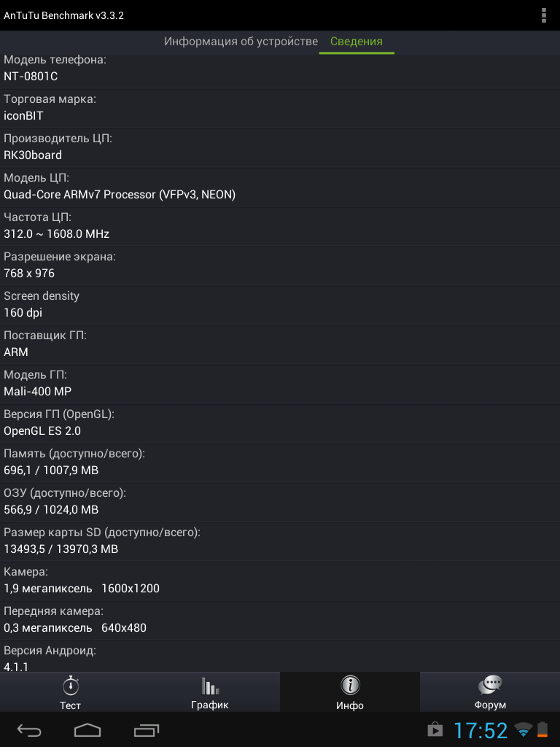This screenshot has width=560, height=747.
Task: Open the График bar chart icon
Action: [210, 686]
